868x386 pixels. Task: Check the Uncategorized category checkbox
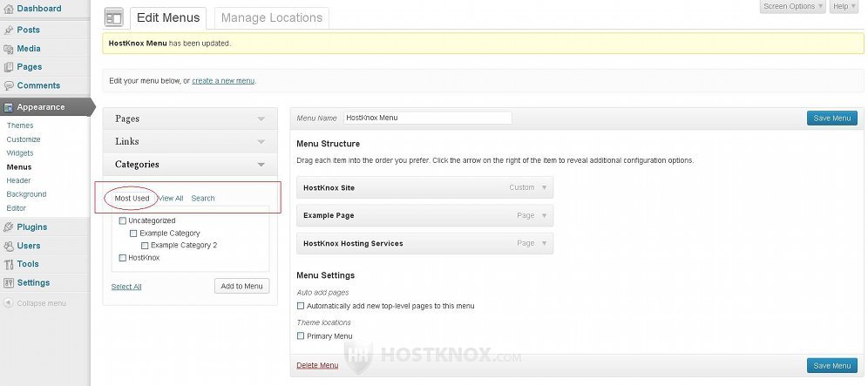123,220
